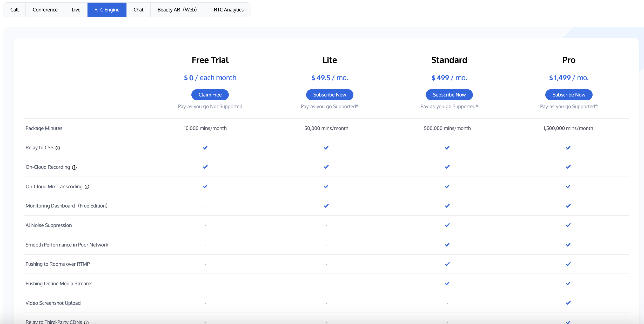Subscribe Now to the Lite plan
Viewport: 644px width, 324px height.
[330, 95]
